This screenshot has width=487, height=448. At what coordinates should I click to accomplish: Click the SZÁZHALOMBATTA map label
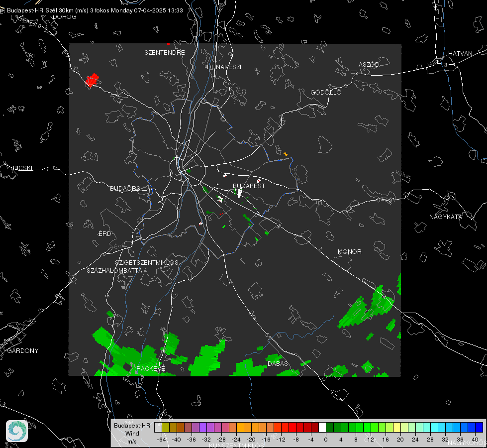(x=114, y=271)
